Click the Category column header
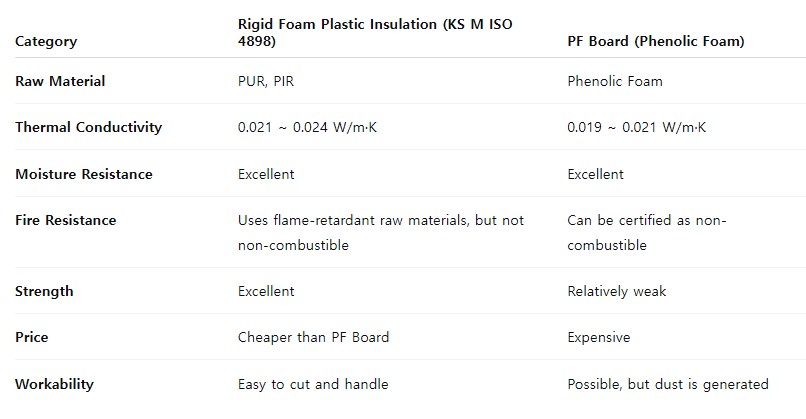The width and height of the screenshot is (806, 419). [46, 41]
